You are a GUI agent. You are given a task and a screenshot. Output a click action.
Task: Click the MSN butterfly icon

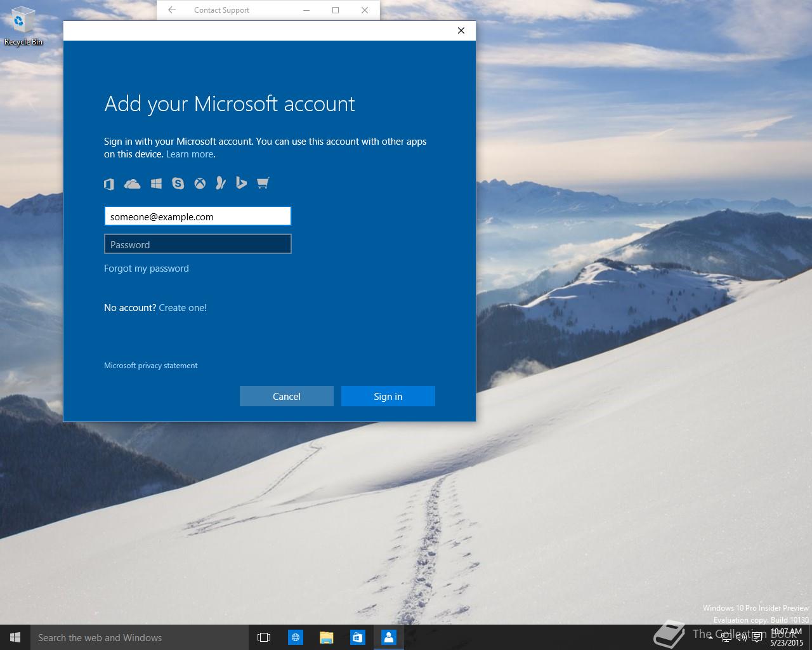click(220, 183)
